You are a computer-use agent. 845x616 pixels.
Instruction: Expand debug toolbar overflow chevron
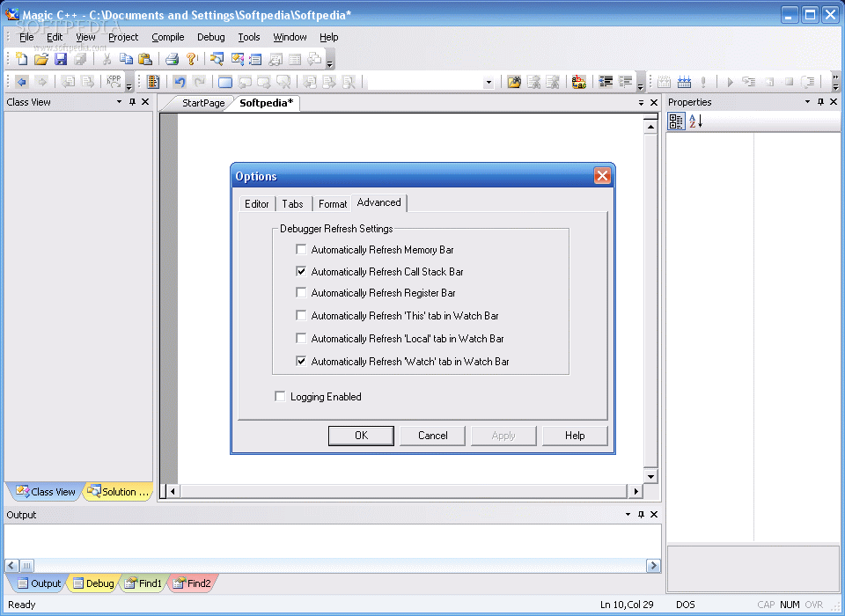[836, 83]
